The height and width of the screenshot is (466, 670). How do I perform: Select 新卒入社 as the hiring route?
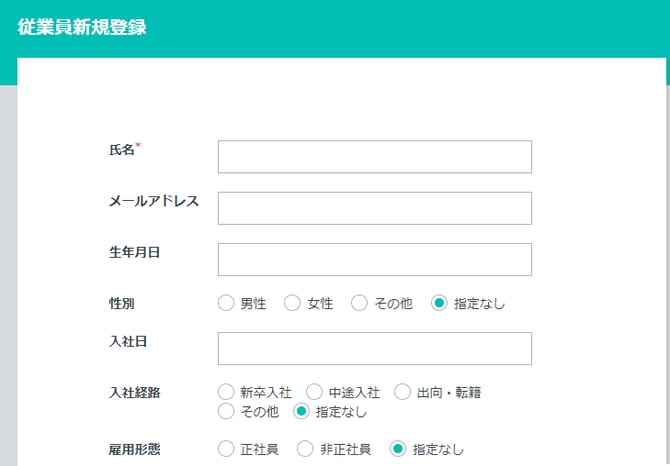226,392
